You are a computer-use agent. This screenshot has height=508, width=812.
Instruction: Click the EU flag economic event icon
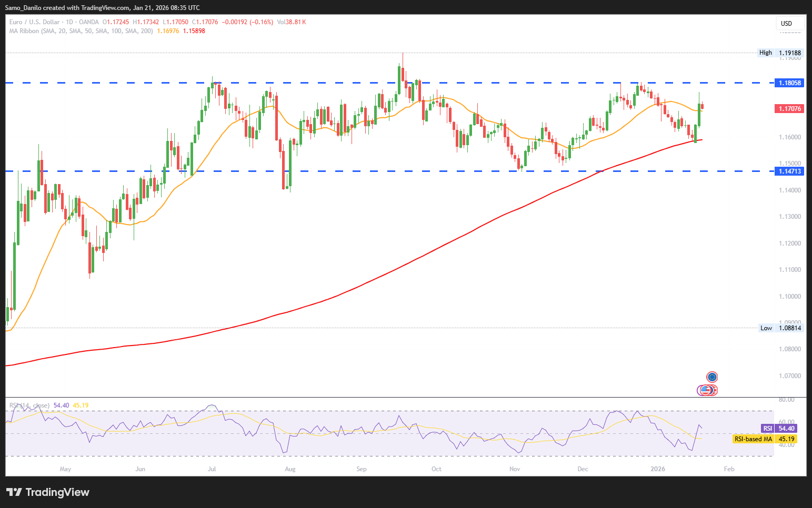(x=712, y=377)
